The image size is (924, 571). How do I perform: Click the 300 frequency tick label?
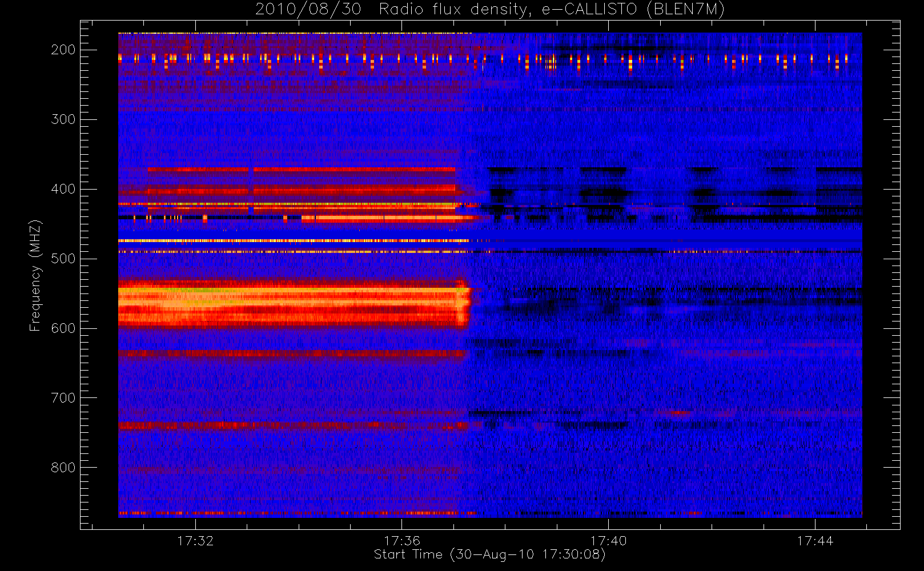[63, 119]
